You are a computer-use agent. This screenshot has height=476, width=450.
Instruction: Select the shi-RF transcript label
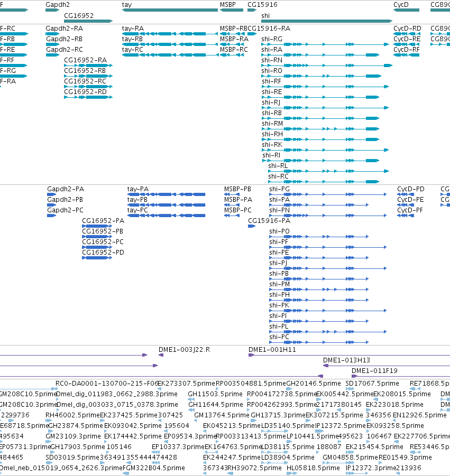pos(271,81)
